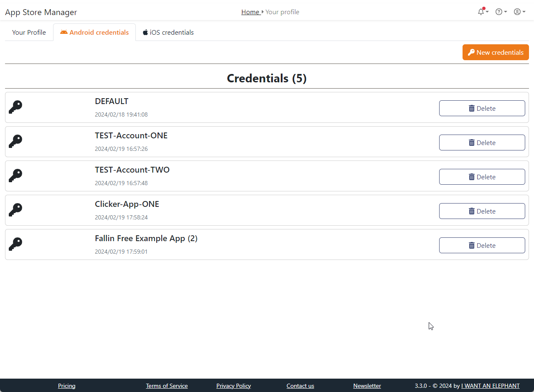Click the key icon beside Fallin Free Example App
The height and width of the screenshot is (392, 534).
15,244
